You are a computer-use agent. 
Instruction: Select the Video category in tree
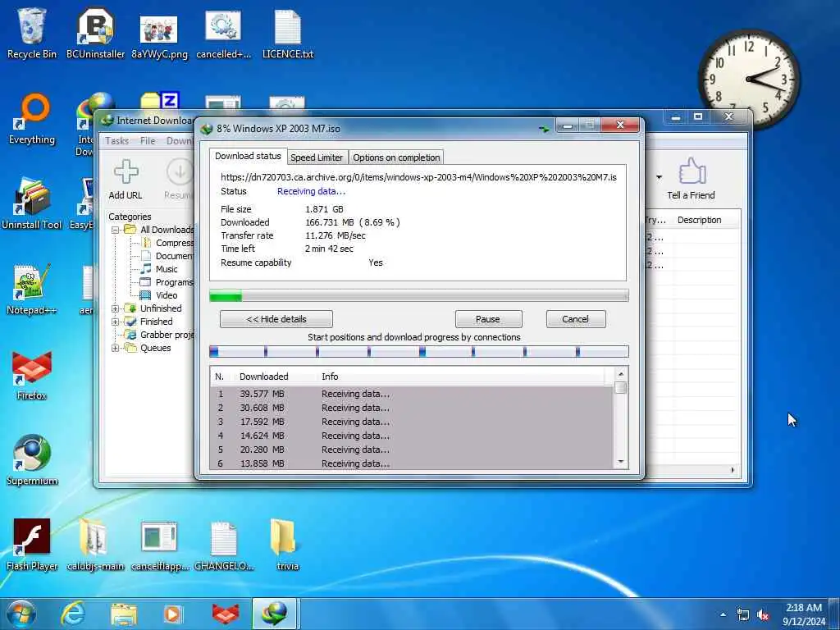pos(166,295)
